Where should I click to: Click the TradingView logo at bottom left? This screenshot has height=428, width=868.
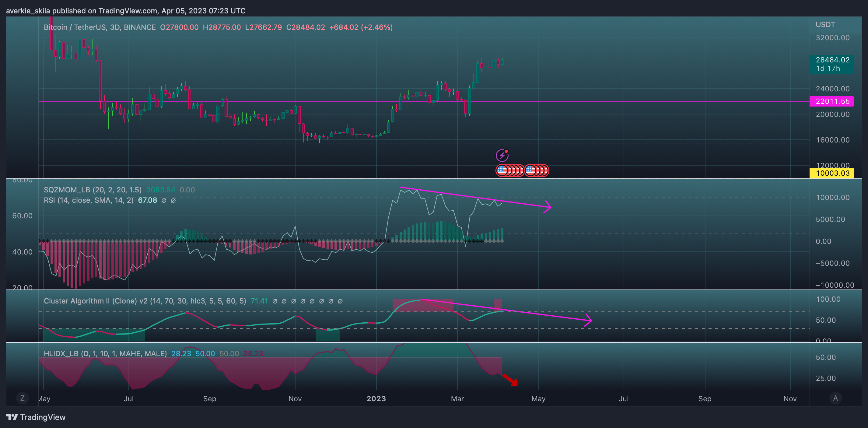(36, 417)
